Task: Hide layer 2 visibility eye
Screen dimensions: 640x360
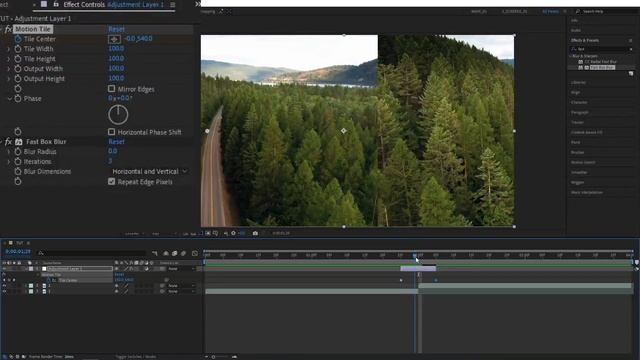Action: (x=4, y=286)
